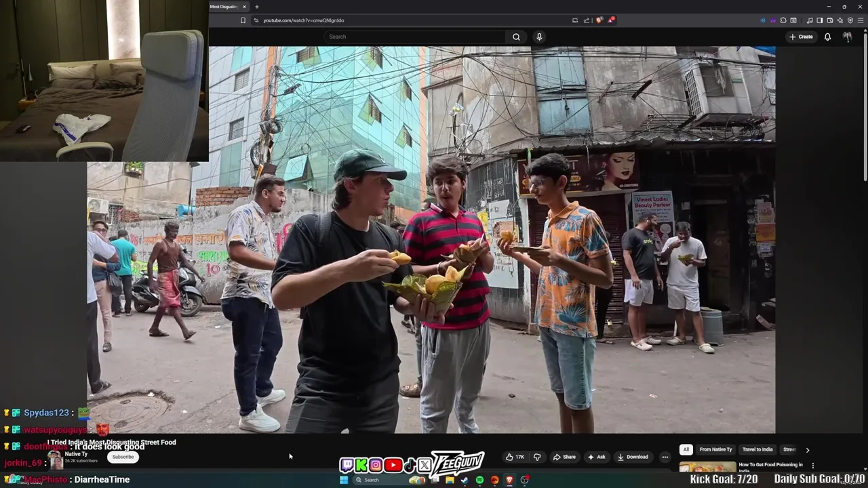Click the Download button under video
Screen dimensions: 868x488
633,457
